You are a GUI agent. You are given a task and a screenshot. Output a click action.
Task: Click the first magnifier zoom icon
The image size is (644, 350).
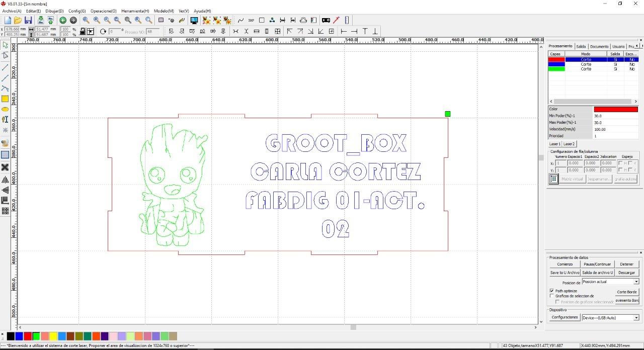coord(86,20)
